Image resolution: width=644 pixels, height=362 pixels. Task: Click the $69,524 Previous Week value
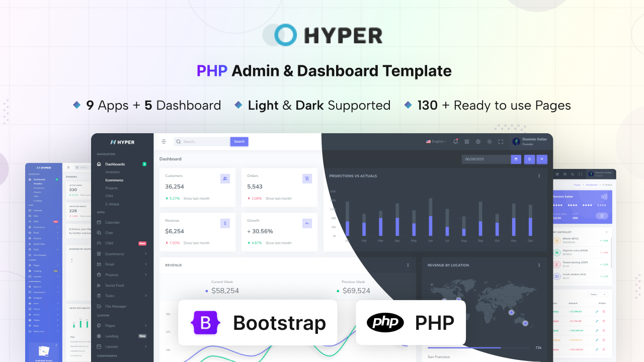pos(356,291)
